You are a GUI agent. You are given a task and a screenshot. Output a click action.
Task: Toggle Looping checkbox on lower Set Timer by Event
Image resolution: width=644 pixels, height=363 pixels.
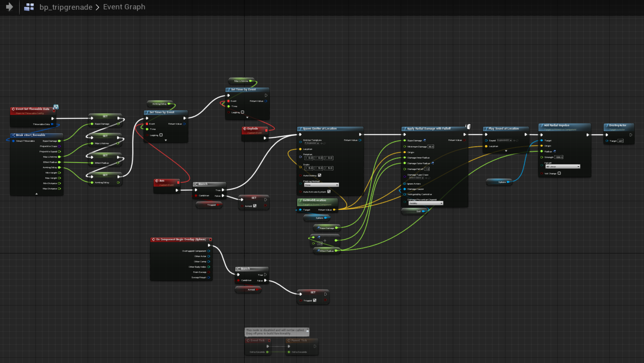[x=161, y=135]
